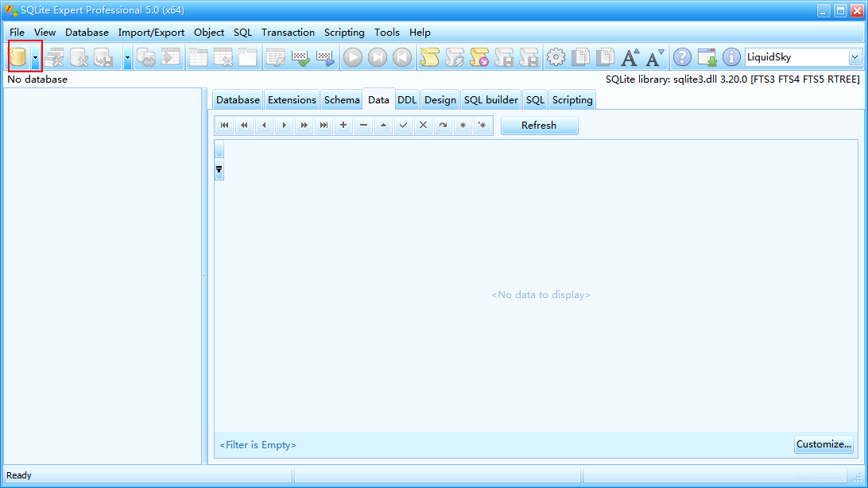This screenshot has height=488, width=868.
Task: Open the dropdown arrow after the backup icon
Action: click(127, 57)
